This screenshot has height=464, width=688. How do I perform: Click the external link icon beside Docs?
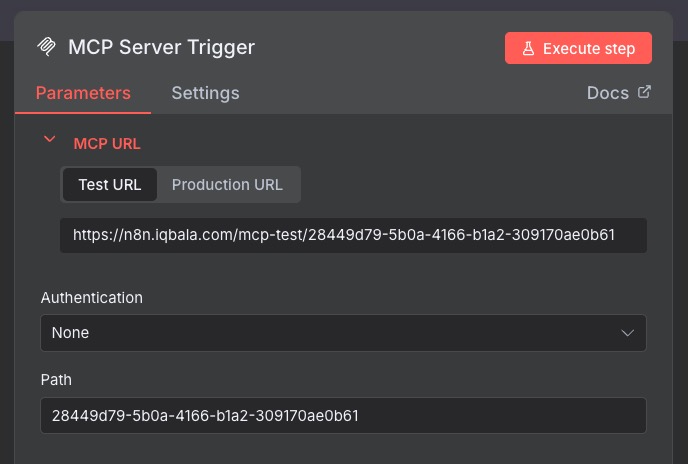click(x=644, y=92)
